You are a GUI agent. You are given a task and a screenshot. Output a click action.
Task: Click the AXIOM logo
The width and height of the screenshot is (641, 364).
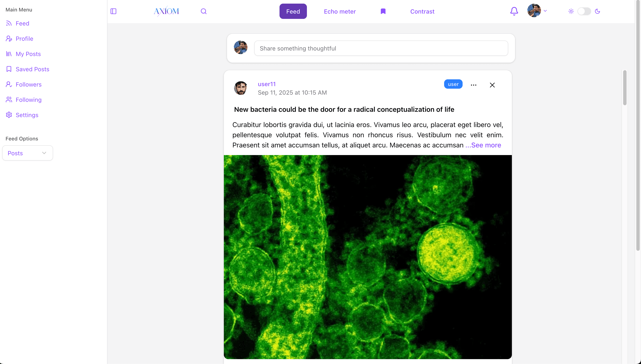pos(166,11)
